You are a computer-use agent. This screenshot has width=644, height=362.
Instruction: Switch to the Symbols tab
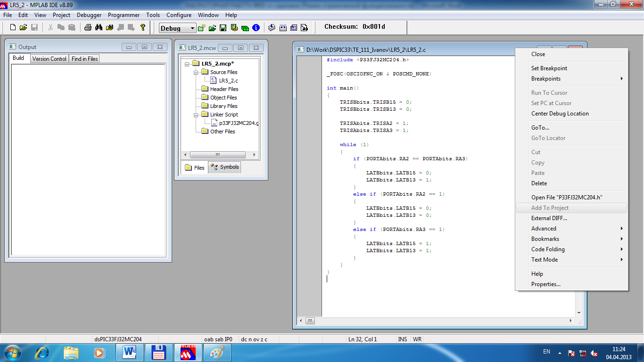coord(225,167)
